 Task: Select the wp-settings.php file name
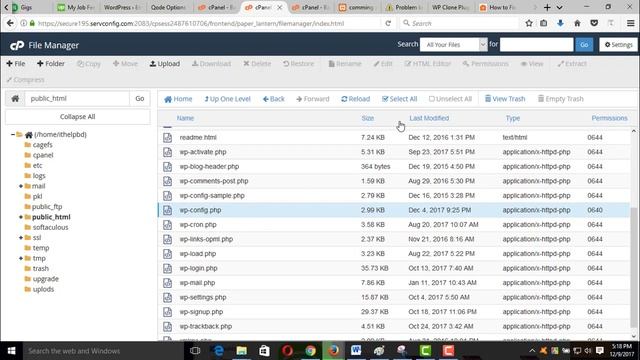[202, 297]
